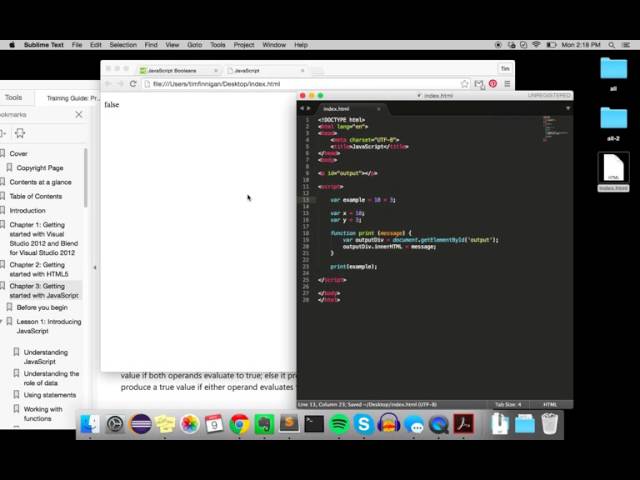Open Spotify from the Dock

pos(339,424)
